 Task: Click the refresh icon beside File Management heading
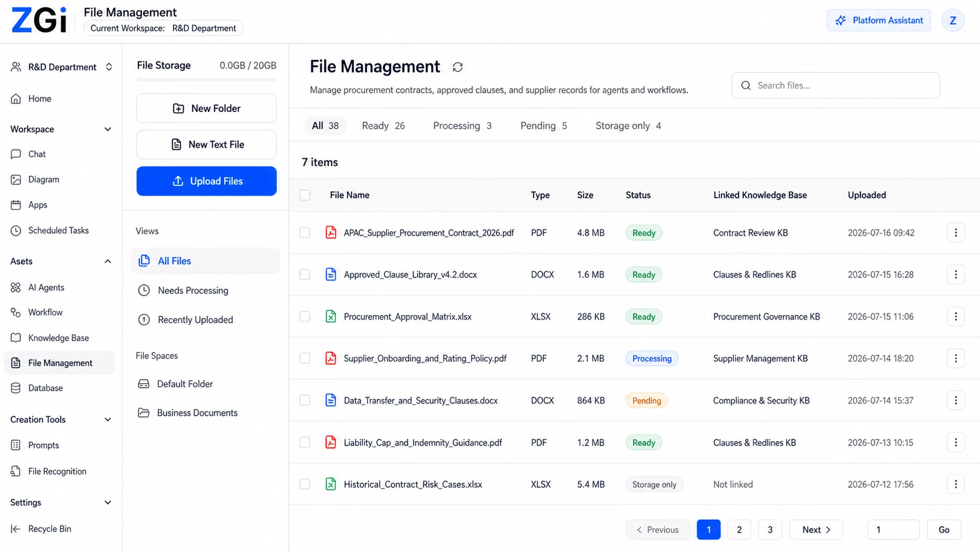tap(458, 67)
